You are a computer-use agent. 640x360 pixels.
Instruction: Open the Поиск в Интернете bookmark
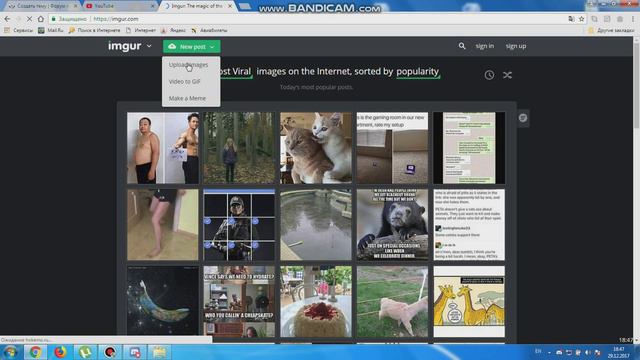click(94, 30)
